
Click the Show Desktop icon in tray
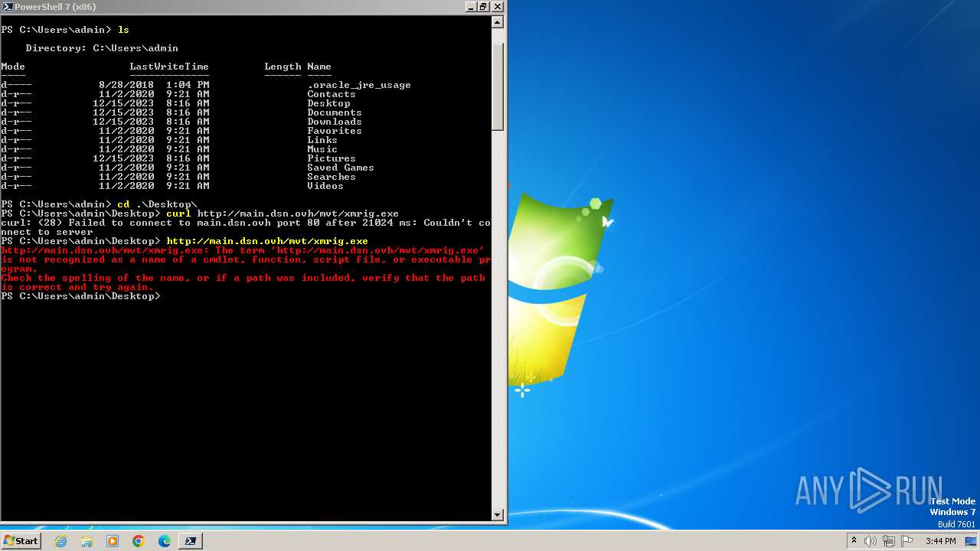[x=971, y=541]
